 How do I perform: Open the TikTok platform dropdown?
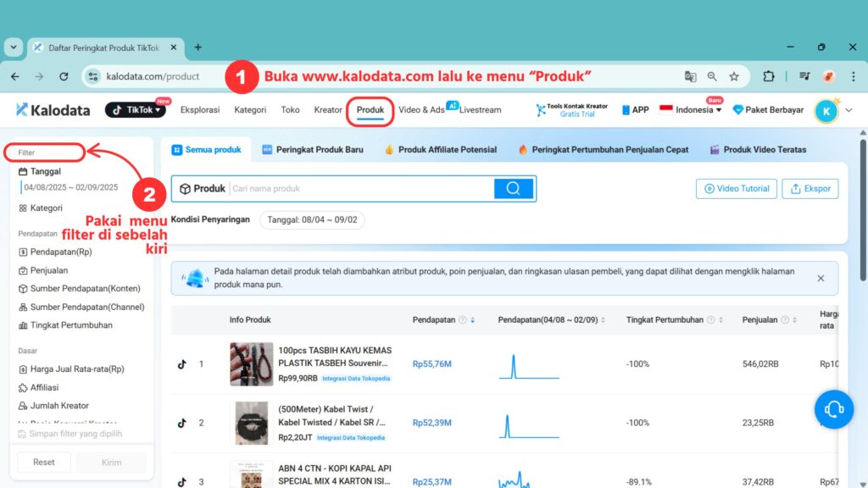point(136,110)
